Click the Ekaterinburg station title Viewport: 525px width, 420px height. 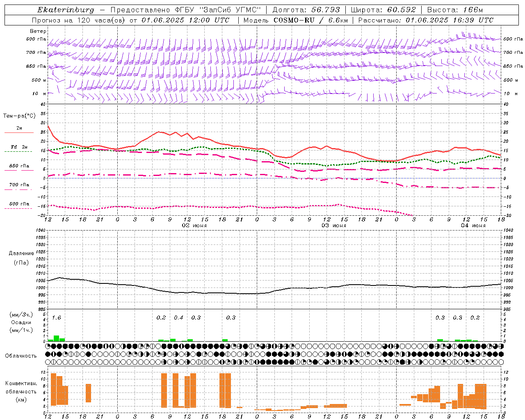pyautogui.click(x=66, y=10)
